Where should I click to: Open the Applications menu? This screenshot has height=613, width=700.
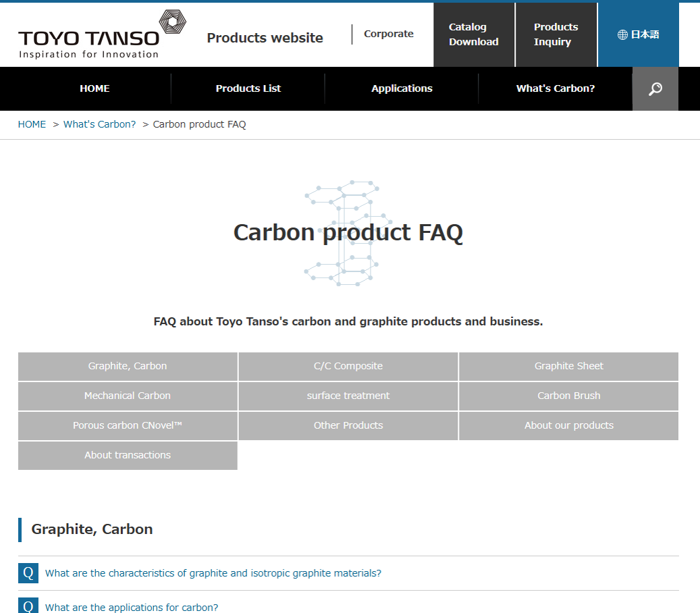click(x=402, y=88)
